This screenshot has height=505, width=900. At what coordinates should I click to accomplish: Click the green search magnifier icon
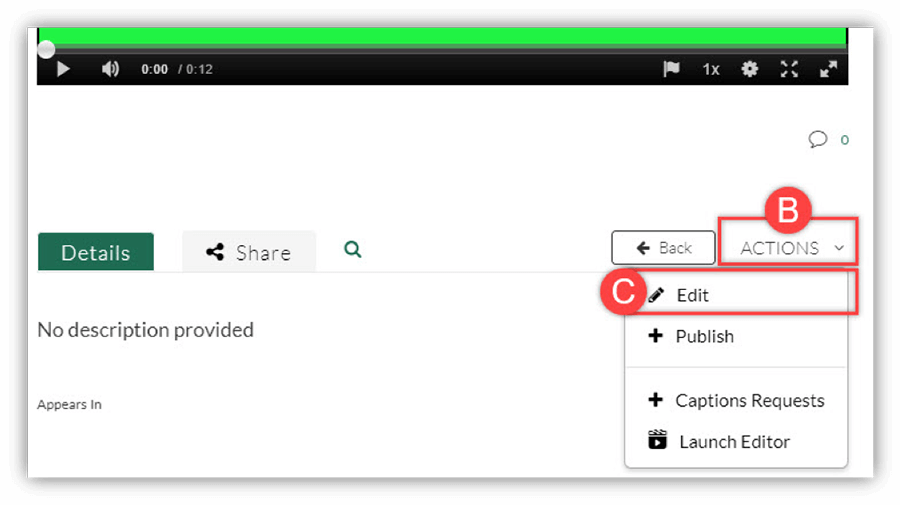(352, 250)
